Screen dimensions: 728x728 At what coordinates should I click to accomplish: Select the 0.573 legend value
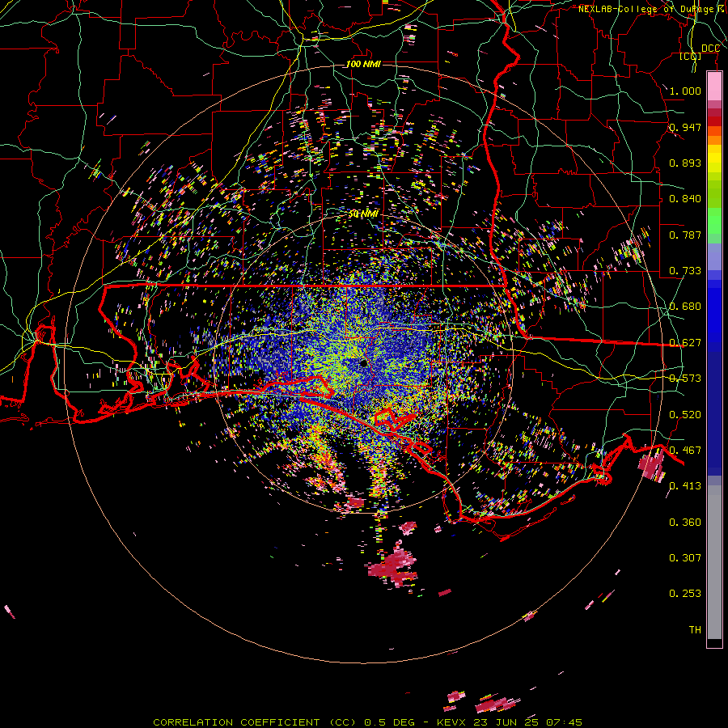[685, 379]
